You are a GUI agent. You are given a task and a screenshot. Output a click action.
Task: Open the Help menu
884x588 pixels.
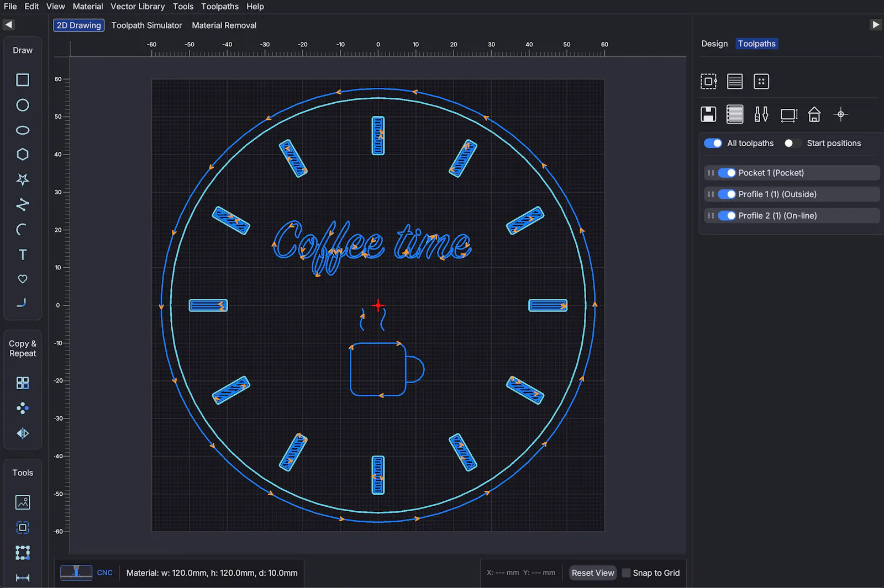(255, 7)
